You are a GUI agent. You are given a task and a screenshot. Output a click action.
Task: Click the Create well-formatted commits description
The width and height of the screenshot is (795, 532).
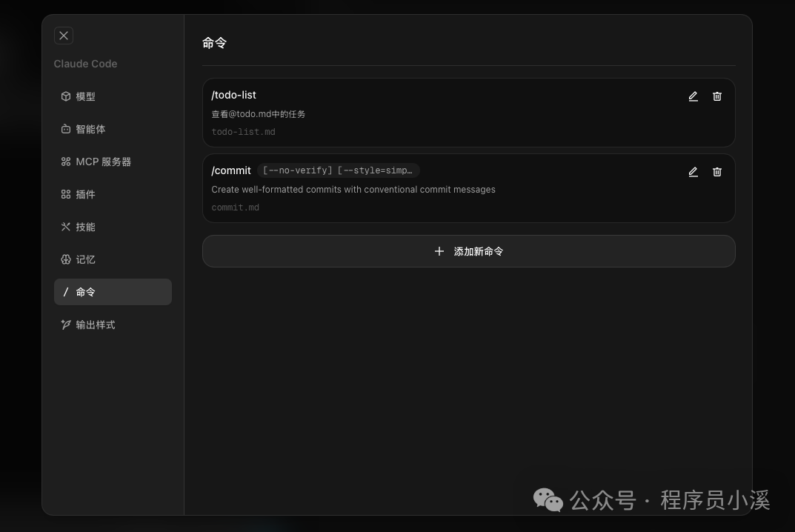(x=353, y=189)
